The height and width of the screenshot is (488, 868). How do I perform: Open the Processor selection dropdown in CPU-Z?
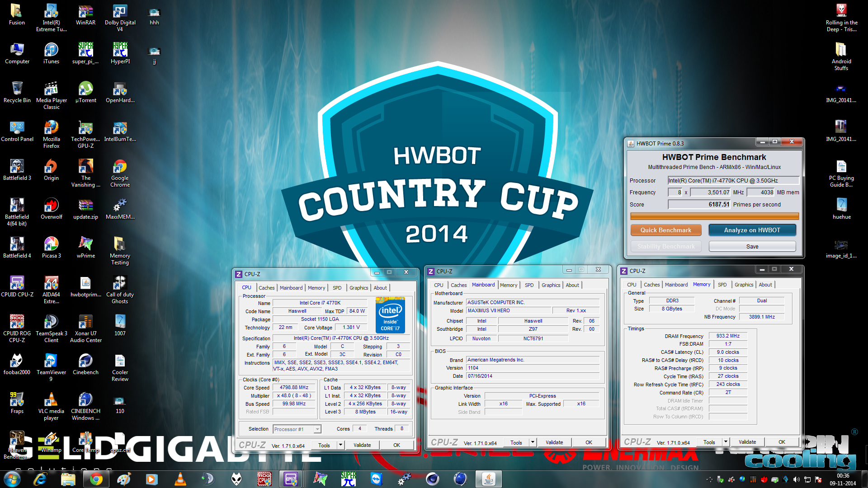[x=297, y=429]
